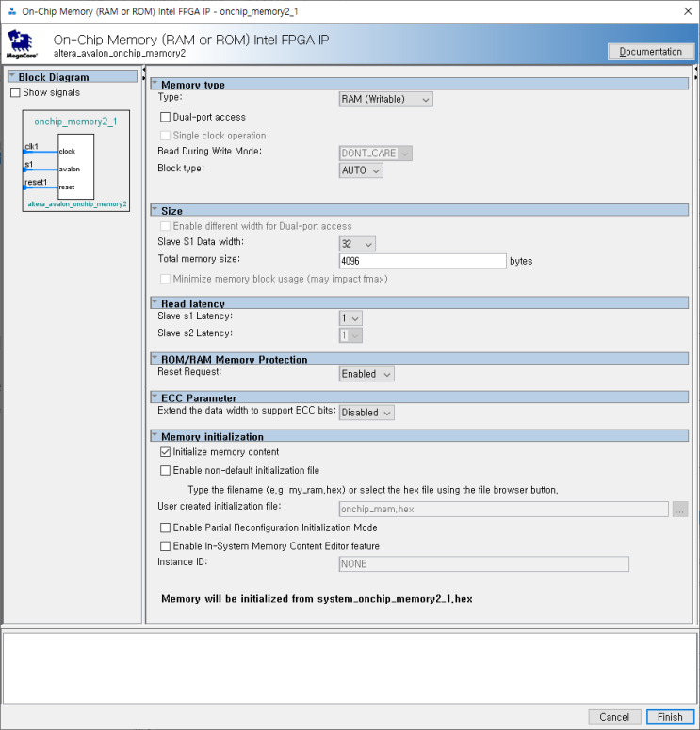This screenshot has height=730, width=700.
Task: Enable In-System Memory Content Editor feature
Action: point(165,546)
